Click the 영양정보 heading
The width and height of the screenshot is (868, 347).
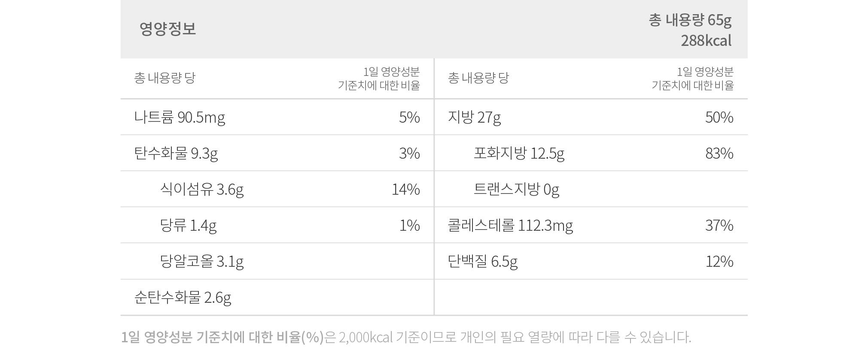(x=168, y=29)
